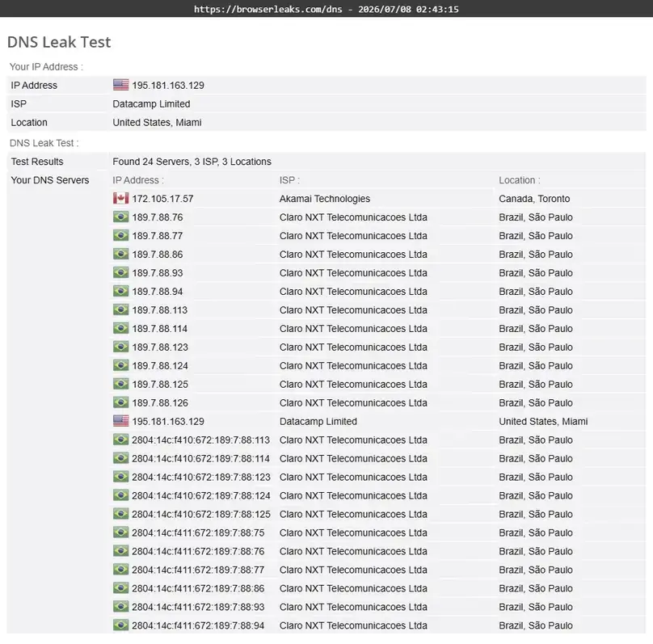
Task: Click the Brazil flag next to 189.7.88.86
Action: tap(120, 254)
